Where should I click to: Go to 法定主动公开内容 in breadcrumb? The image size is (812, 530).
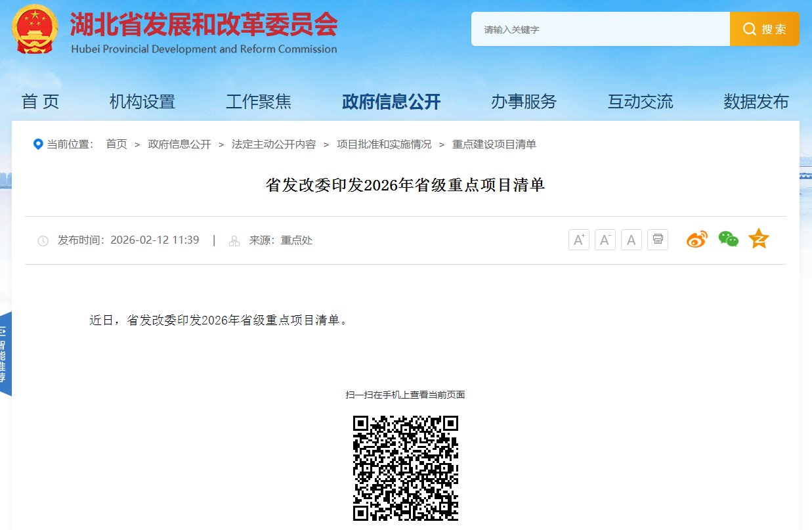pos(274,144)
